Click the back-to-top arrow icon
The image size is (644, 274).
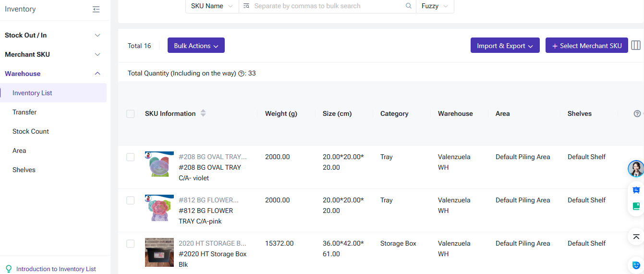click(x=636, y=237)
